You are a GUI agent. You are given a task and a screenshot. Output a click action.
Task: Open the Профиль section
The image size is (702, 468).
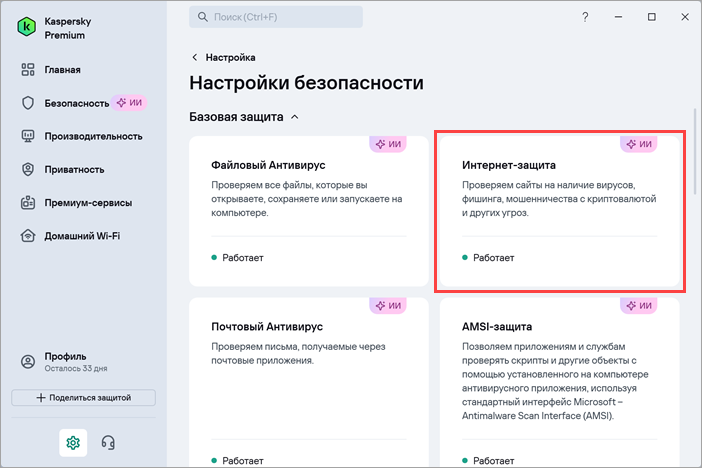65,356
